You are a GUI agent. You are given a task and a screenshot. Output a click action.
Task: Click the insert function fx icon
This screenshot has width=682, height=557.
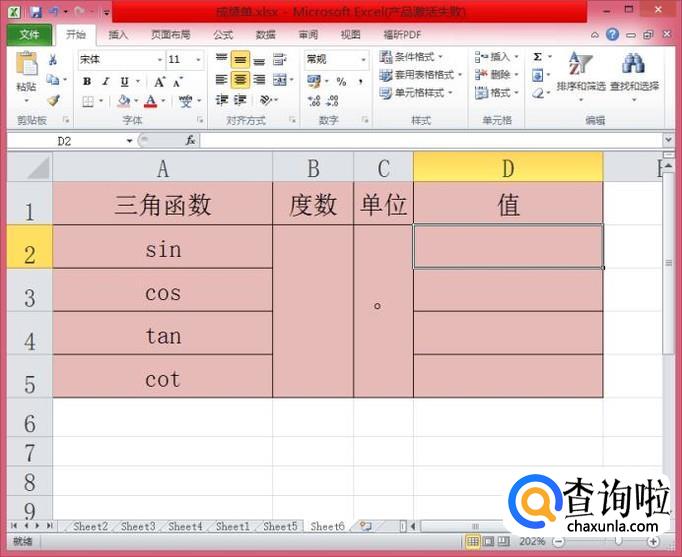[x=190, y=140]
